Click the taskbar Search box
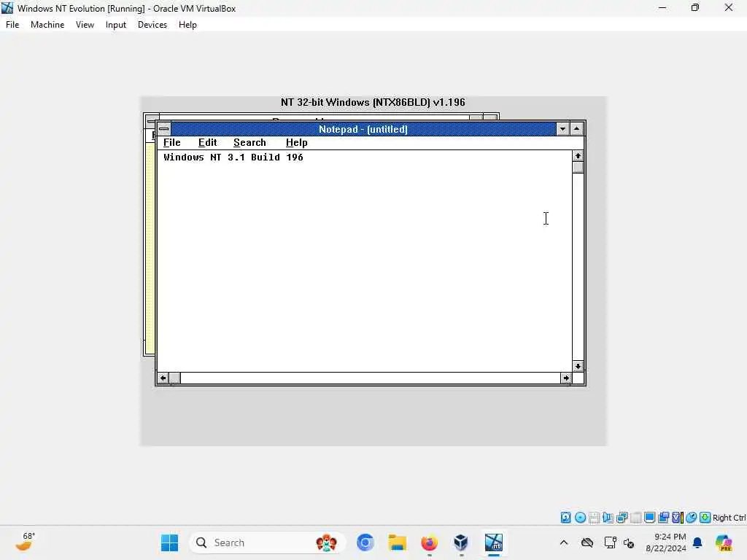This screenshot has width=747, height=560. pyautogui.click(x=267, y=542)
